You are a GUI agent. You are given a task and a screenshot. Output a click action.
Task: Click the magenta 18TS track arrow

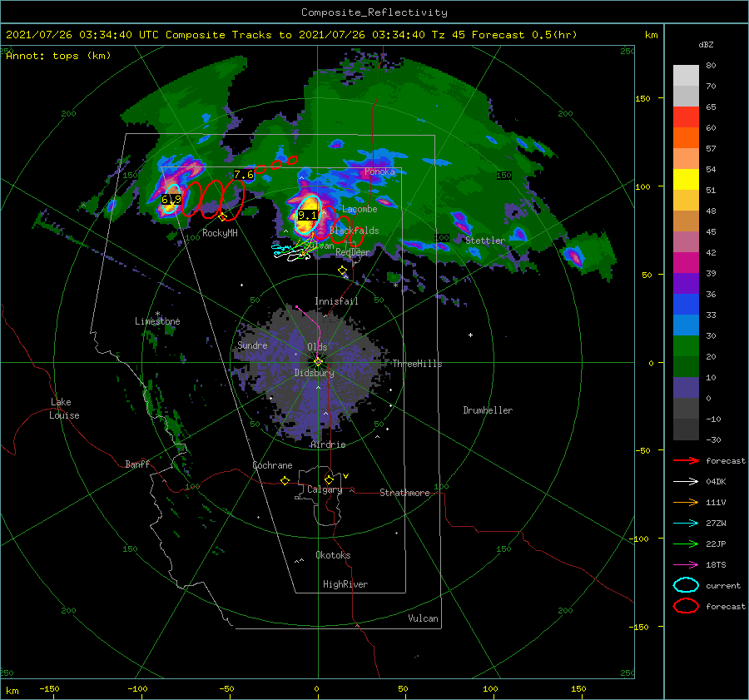686,565
